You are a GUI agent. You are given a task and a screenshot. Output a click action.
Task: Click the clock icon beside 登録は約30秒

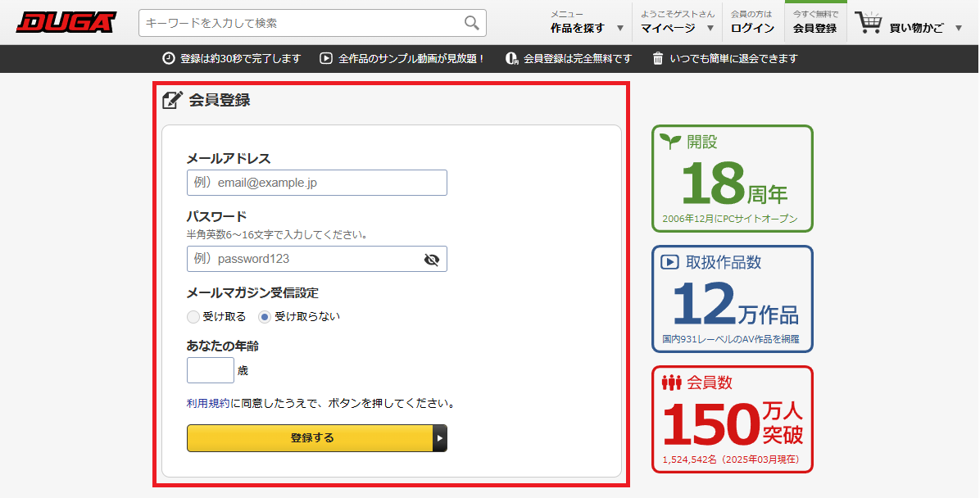coord(168,58)
